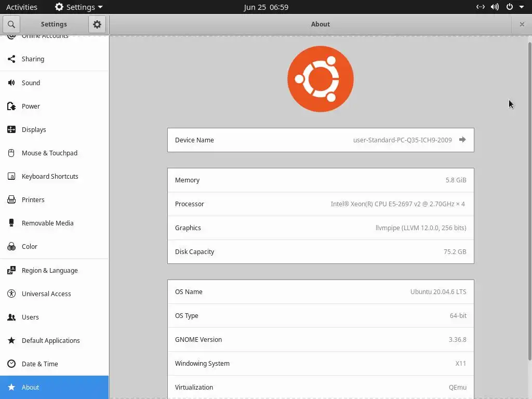Click the Power icon in sidebar
Screen dimensions: 532x399
tap(11, 106)
